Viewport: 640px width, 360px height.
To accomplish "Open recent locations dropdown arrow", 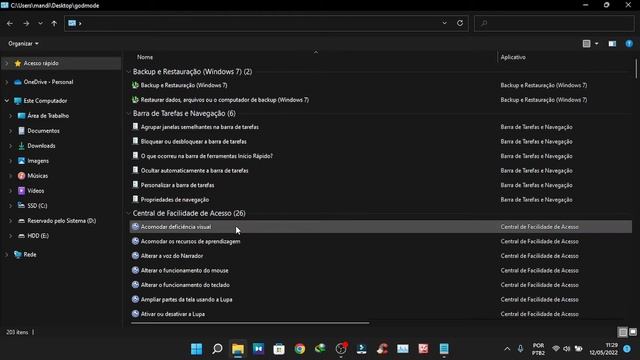I will coord(40,24).
